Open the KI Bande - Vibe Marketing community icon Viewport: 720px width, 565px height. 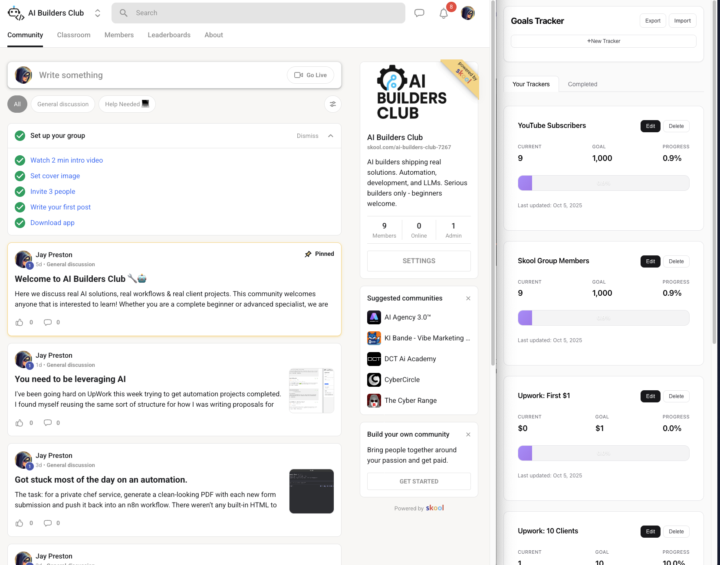[374, 338]
